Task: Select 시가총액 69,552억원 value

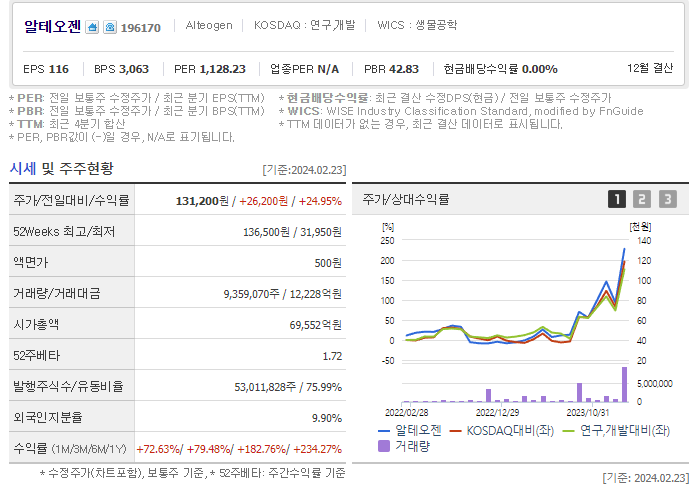Action: point(316,325)
